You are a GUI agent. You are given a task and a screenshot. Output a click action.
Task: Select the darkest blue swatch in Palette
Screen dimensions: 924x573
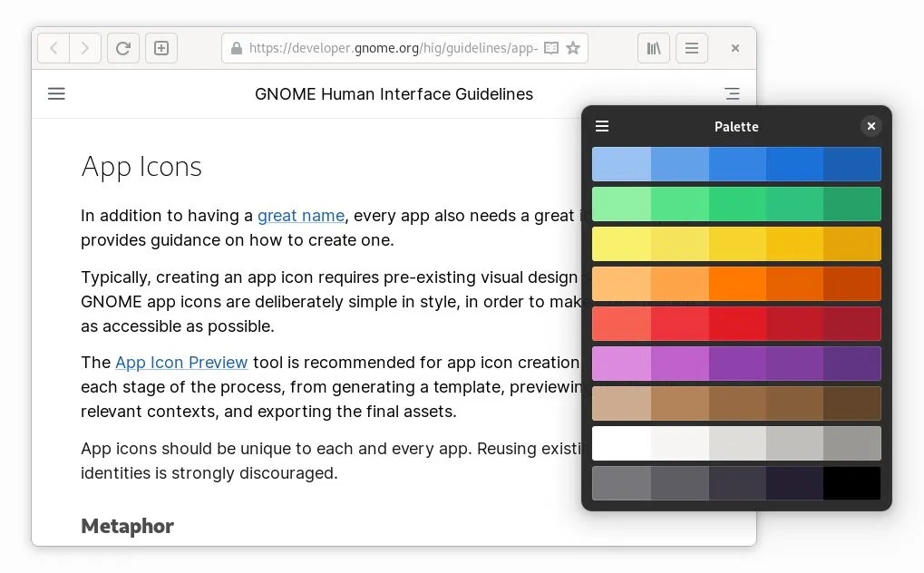coord(852,164)
